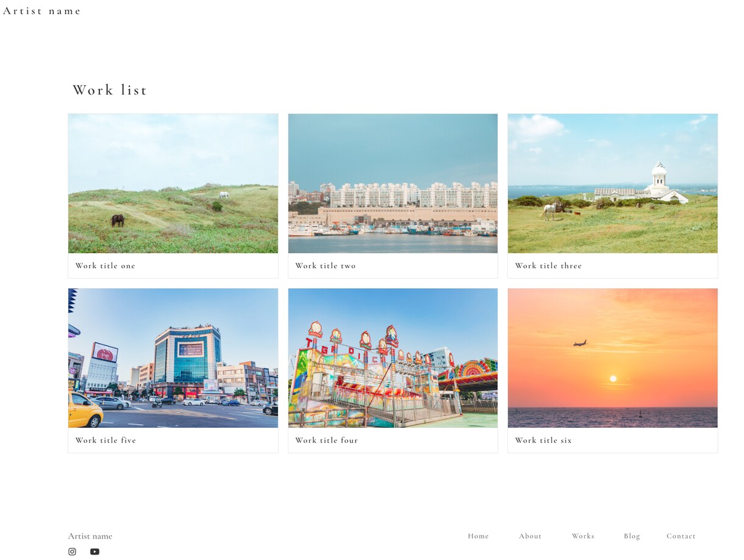
Task: Select Contact in the footer menu
Action: pyautogui.click(x=681, y=536)
